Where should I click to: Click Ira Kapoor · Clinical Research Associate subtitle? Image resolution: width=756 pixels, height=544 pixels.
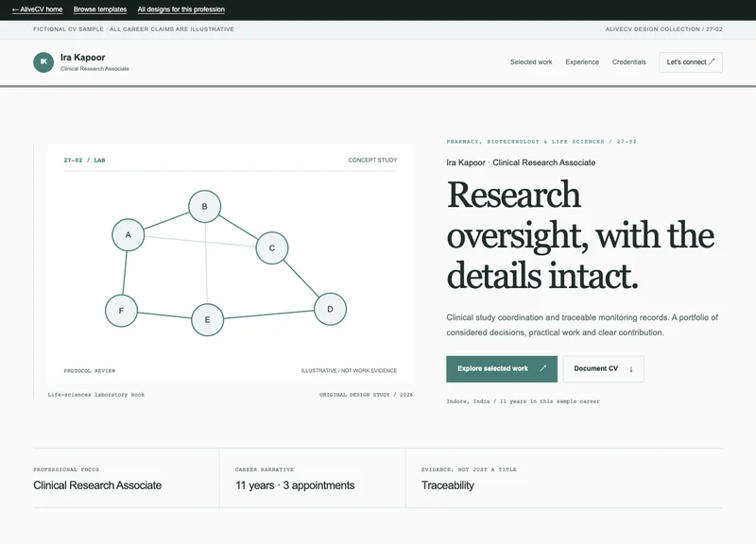[521, 162]
